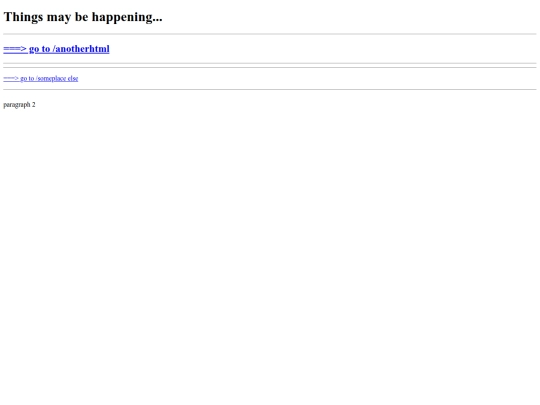Click the word 'paragraph' in the bottom text
This screenshot has width=540, height=405.
(17, 105)
